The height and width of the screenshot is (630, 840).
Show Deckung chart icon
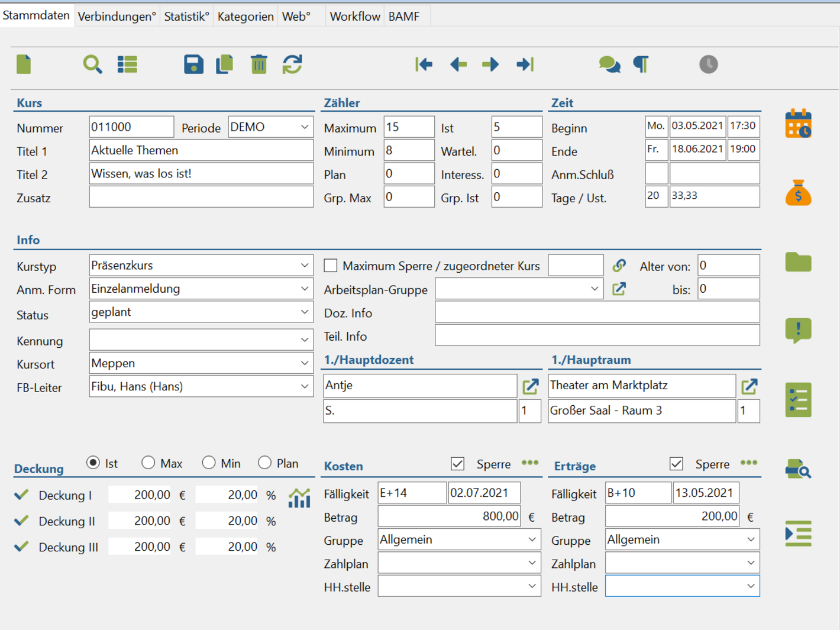[x=299, y=498]
